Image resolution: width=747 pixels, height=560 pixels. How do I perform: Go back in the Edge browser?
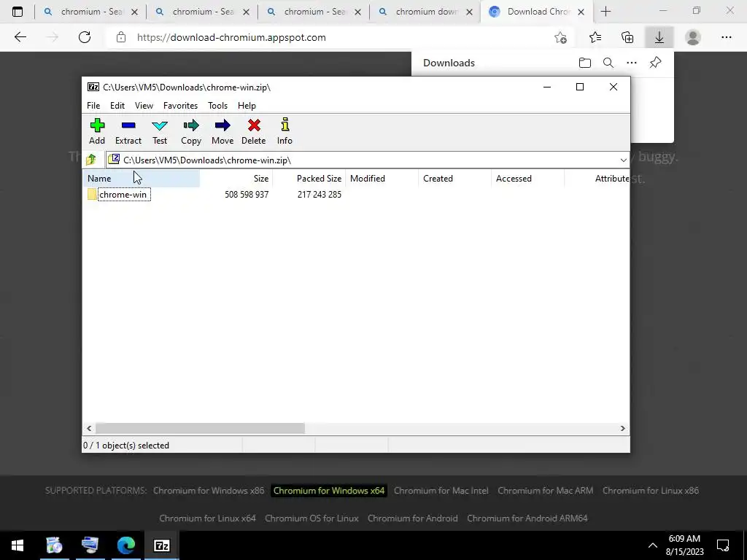[x=20, y=37]
